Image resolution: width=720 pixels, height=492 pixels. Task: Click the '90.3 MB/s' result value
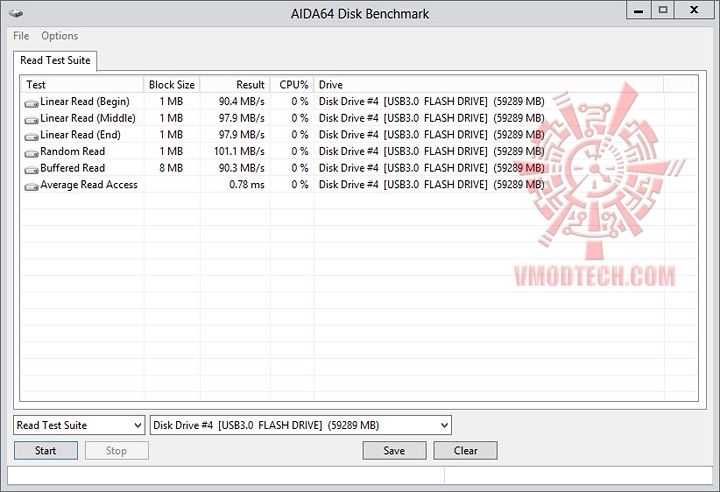coord(242,168)
